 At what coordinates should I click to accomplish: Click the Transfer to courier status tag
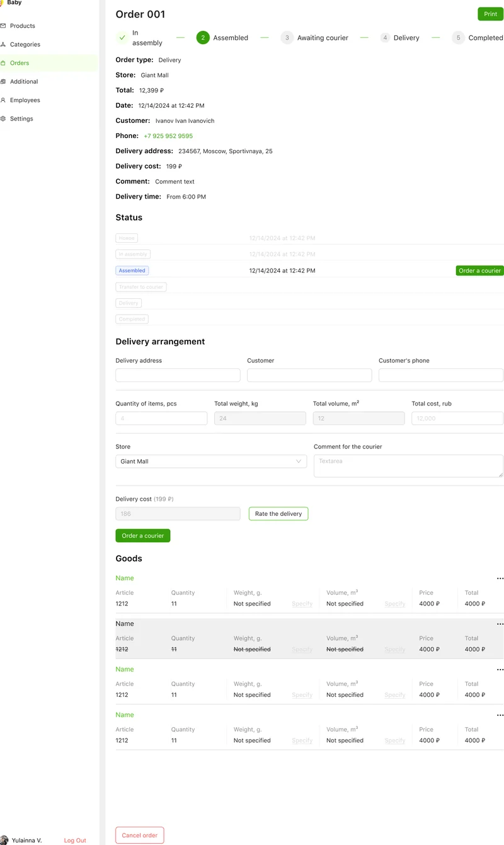point(141,287)
